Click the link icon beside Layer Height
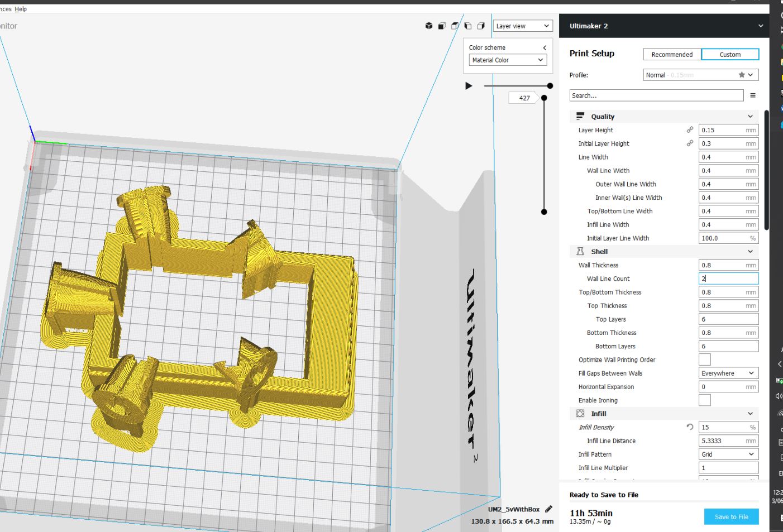This screenshot has width=783, height=532. click(690, 130)
